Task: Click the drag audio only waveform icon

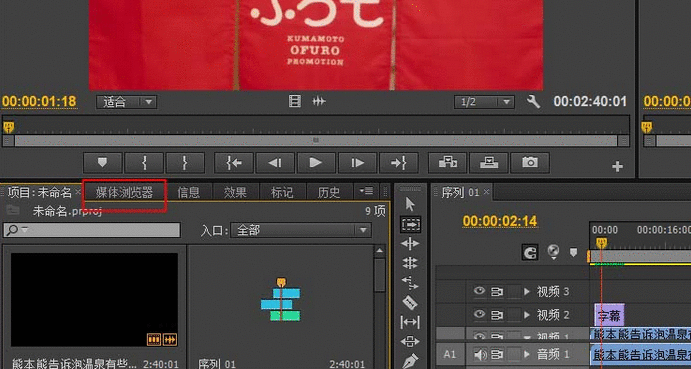Action: pyautogui.click(x=319, y=102)
